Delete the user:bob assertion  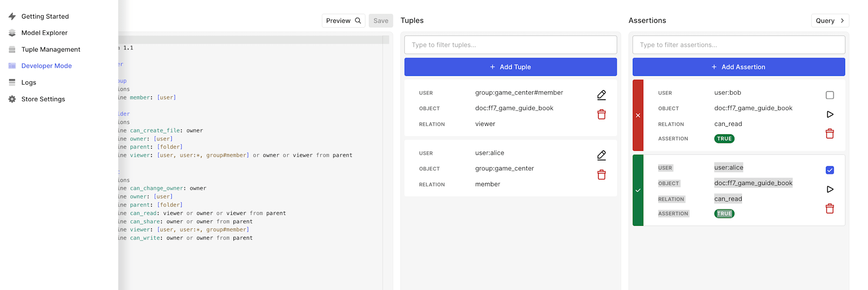point(829,134)
